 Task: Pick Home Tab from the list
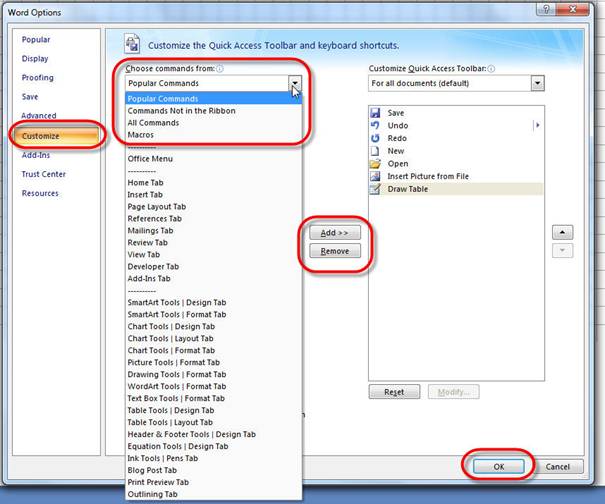coord(213,183)
